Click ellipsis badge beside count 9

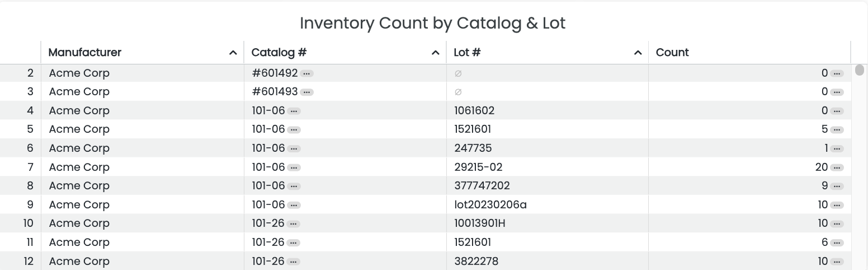pos(837,186)
